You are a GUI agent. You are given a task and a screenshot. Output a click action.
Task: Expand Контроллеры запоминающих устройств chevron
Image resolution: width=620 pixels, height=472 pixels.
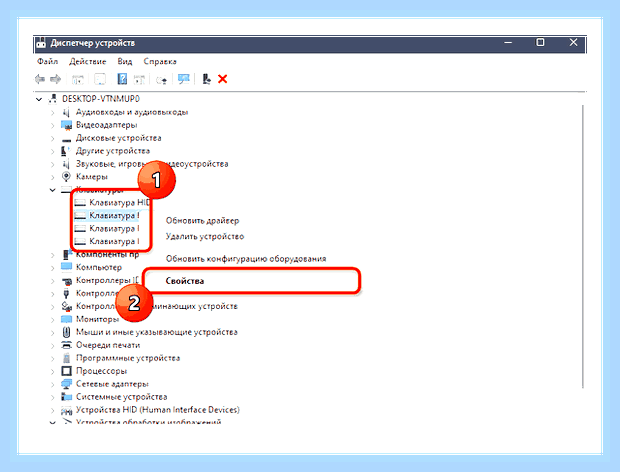[x=52, y=307]
